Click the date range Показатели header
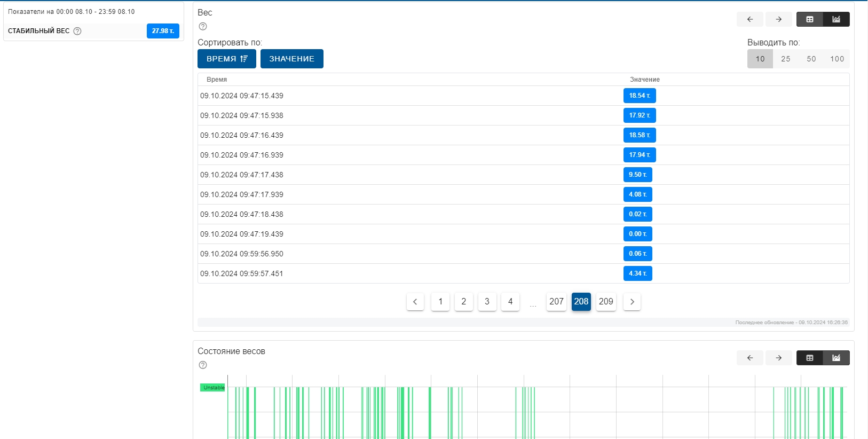Screen dimensions: 868x439 click(x=72, y=12)
